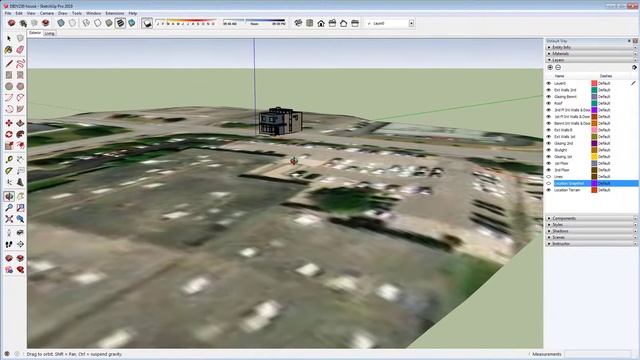Show the Lines layer

[549, 177]
